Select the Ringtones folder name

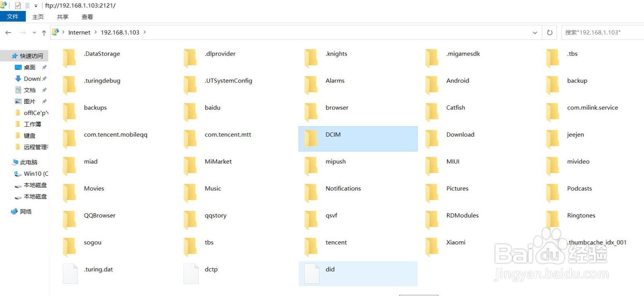coord(581,215)
